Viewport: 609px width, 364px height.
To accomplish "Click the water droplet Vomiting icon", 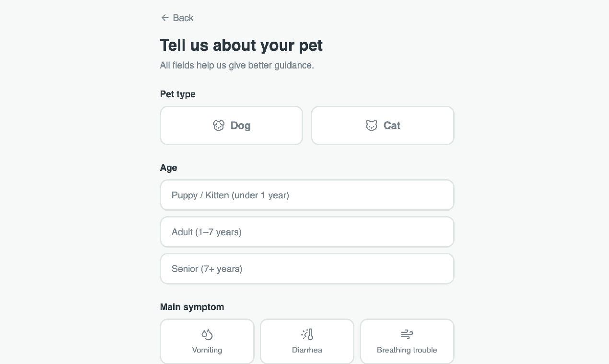I will [207, 334].
